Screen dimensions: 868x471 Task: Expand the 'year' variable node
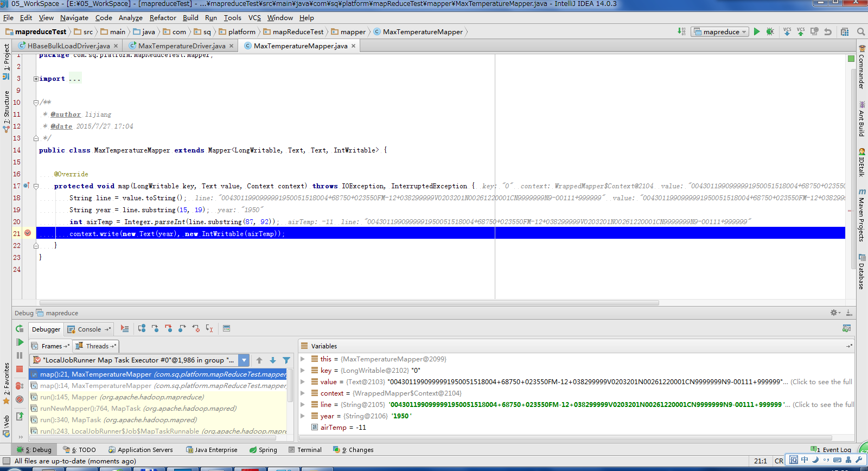point(303,416)
